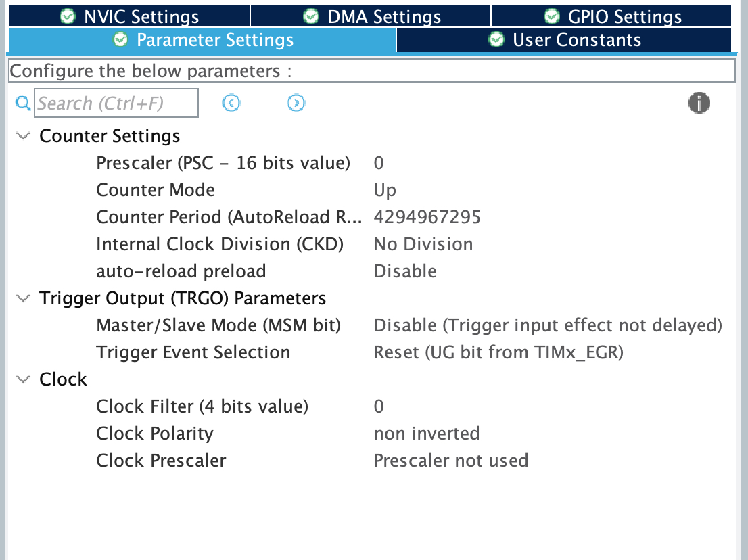Click inside the Search (Ctrl+F) box
The height and width of the screenshot is (560, 748).
(115, 103)
